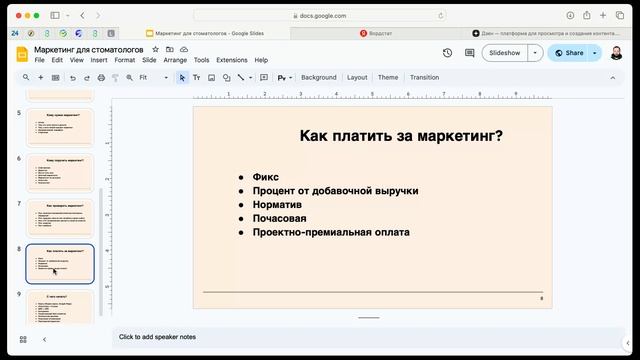
Task: Open the Google account avatar
Action: click(x=616, y=53)
